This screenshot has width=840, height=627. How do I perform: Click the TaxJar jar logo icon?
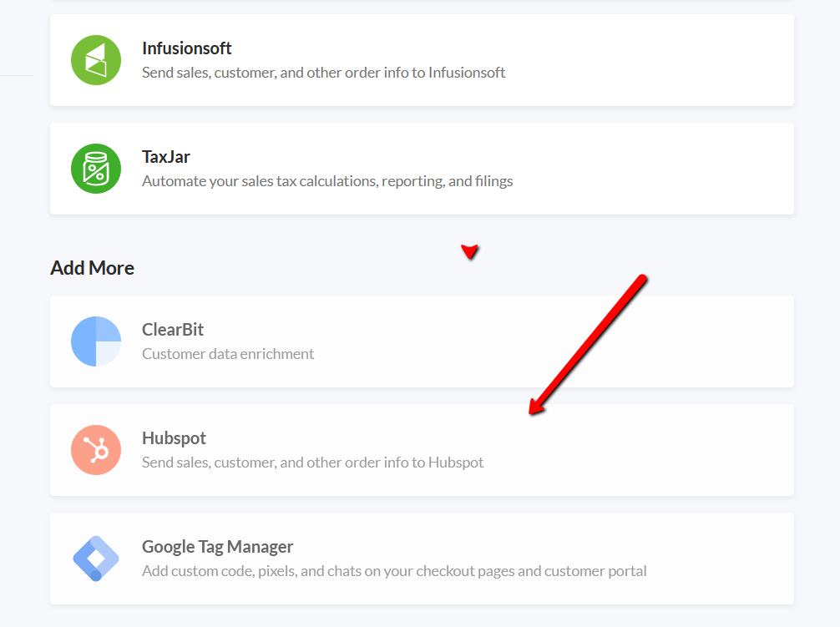[96, 169]
